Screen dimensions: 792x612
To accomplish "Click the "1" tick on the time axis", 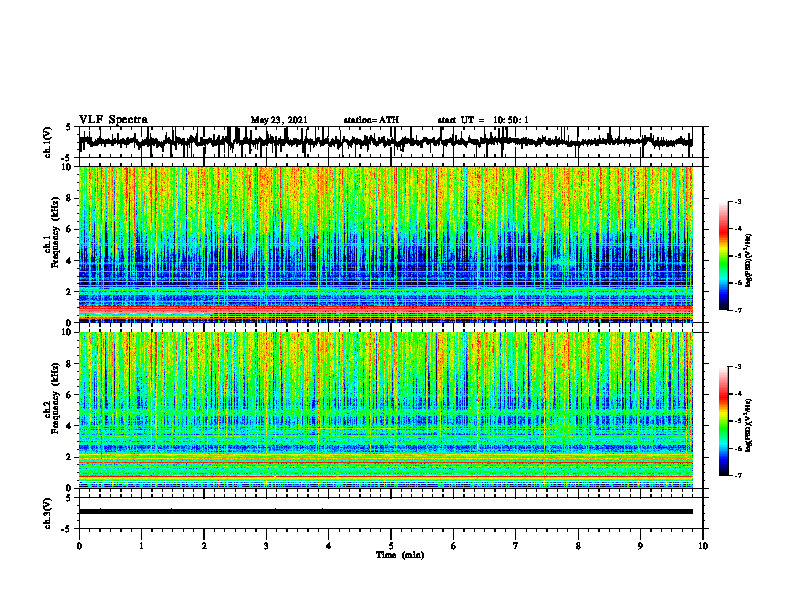I will tap(141, 546).
